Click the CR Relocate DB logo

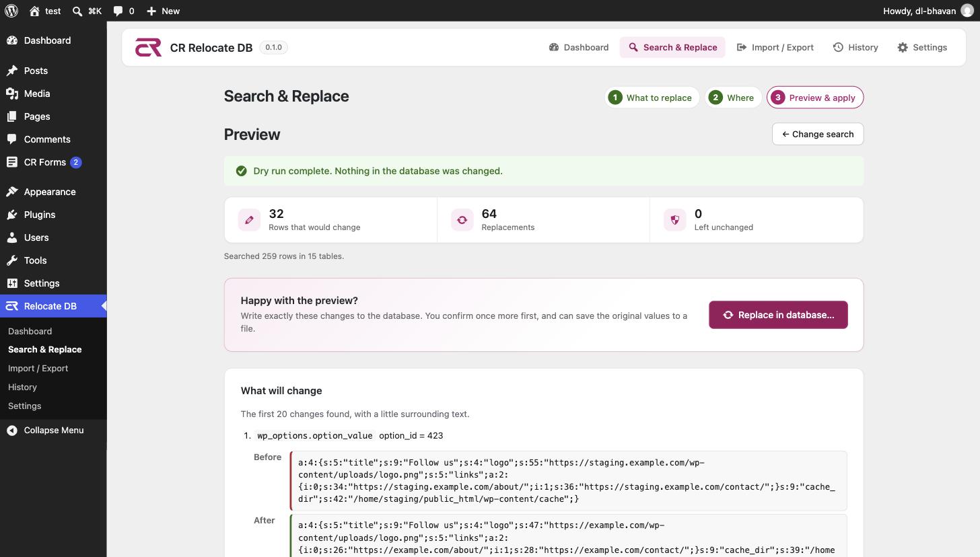[148, 47]
